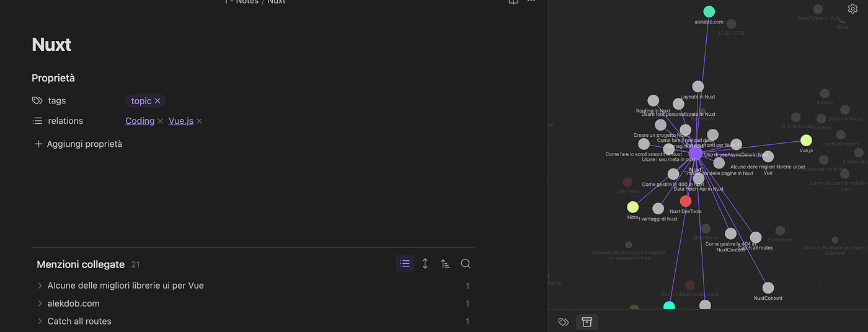Toggle show more context arrows icon
868x332 pixels.
coord(425,264)
